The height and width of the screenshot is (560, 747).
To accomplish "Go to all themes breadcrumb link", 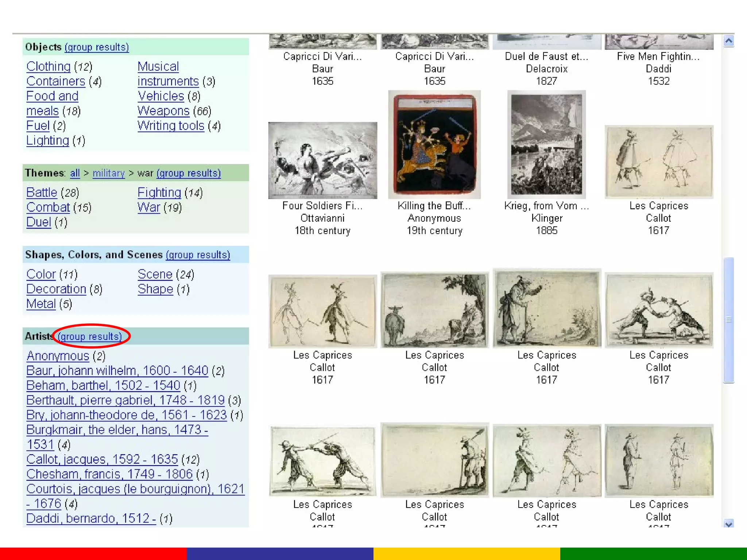I will pyautogui.click(x=75, y=173).
